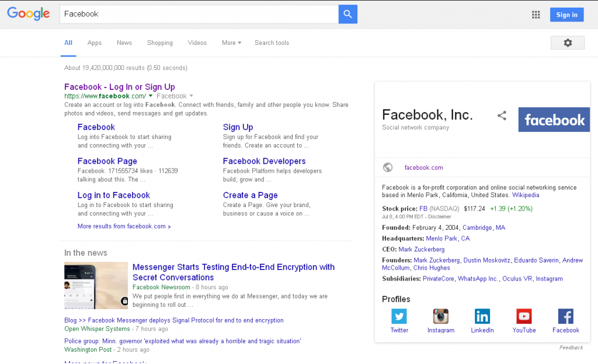Expand the green arrow next to facebook.com URL

pos(150,96)
